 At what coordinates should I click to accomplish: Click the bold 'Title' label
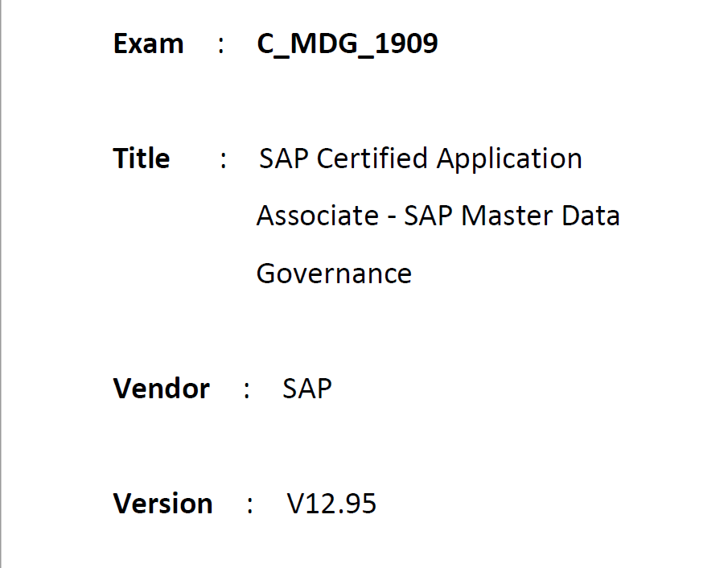click(142, 158)
